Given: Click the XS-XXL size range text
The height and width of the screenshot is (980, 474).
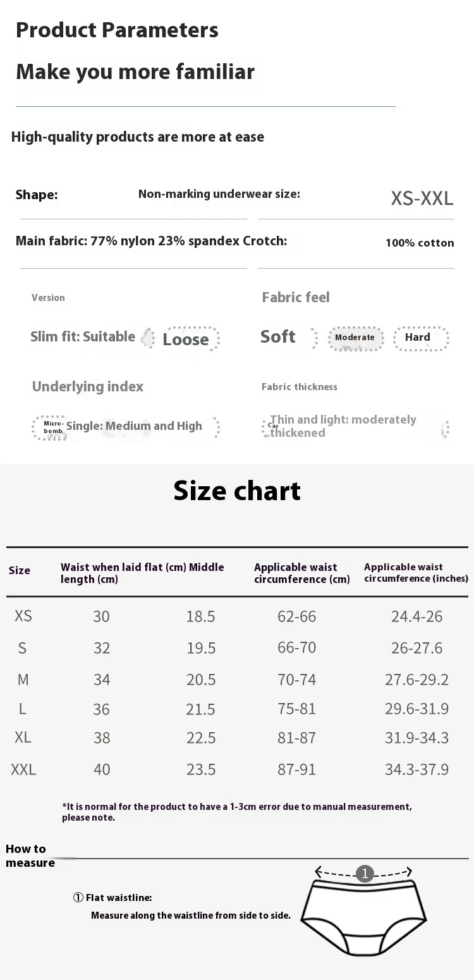Looking at the screenshot, I should (422, 199).
